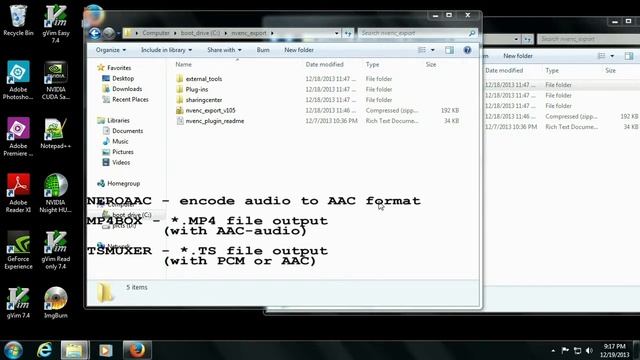This screenshot has height=360, width=640.
Task: Open Pictures library in navigation pane
Action: coord(118,152)
